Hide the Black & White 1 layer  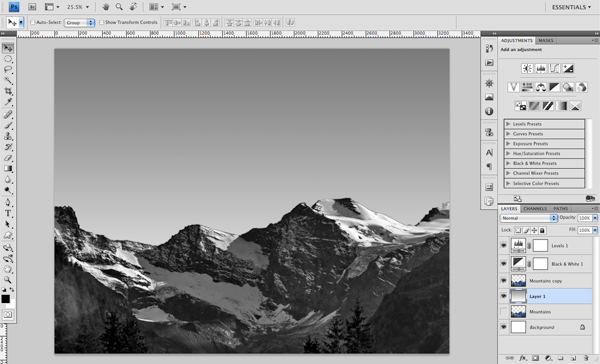click(504, 264)
